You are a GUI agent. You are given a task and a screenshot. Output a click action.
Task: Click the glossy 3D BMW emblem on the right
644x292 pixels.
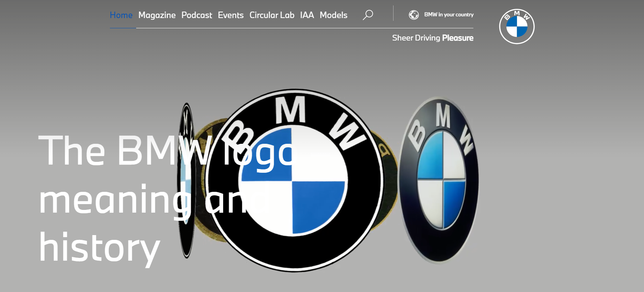439,181
